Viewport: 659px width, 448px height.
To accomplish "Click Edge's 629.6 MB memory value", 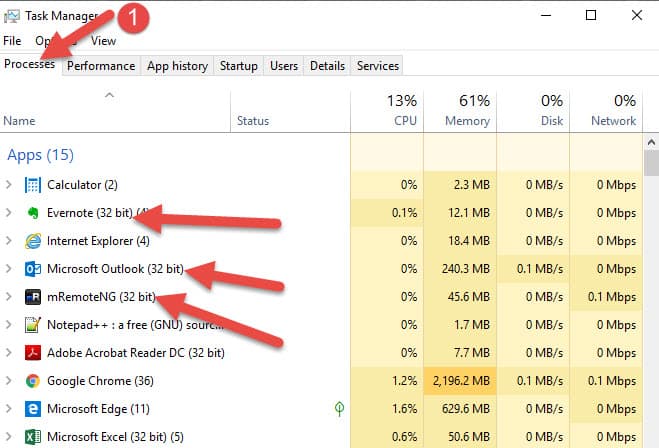I will [466, 409].
